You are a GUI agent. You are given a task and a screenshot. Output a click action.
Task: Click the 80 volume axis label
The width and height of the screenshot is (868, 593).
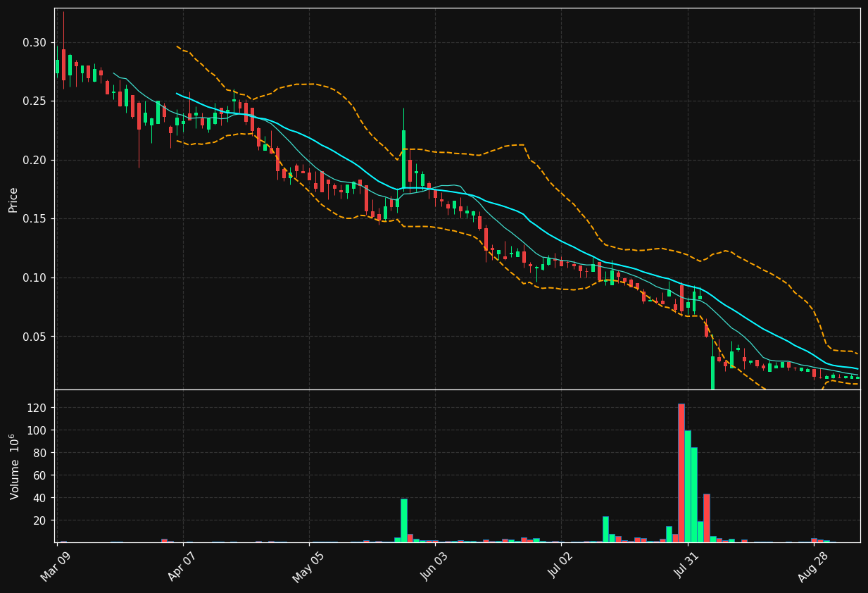(40, 453)
